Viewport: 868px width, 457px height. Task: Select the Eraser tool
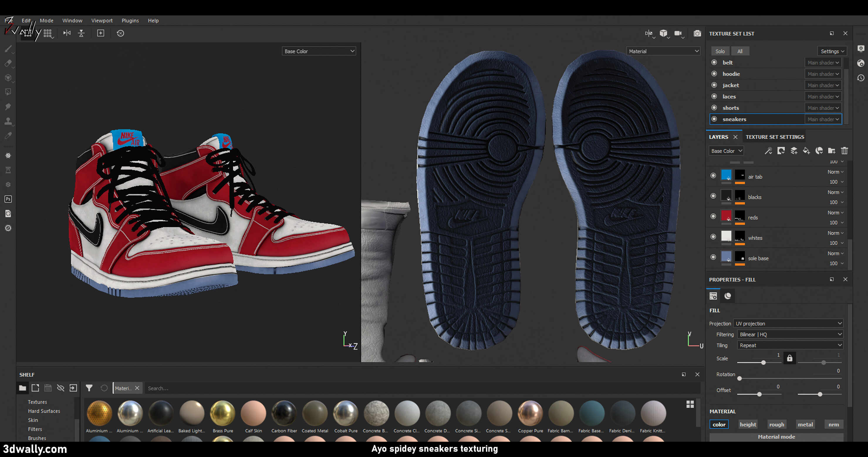click(8, 63)
